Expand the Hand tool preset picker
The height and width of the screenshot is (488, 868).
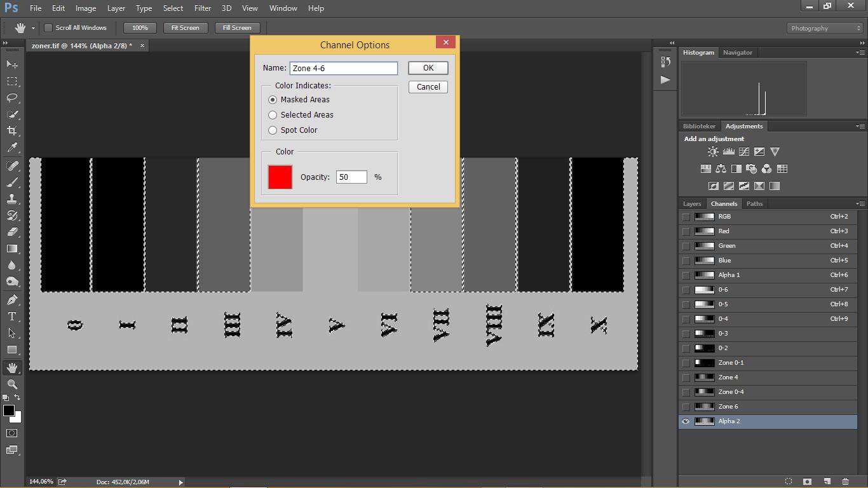(x=33, y=28)
